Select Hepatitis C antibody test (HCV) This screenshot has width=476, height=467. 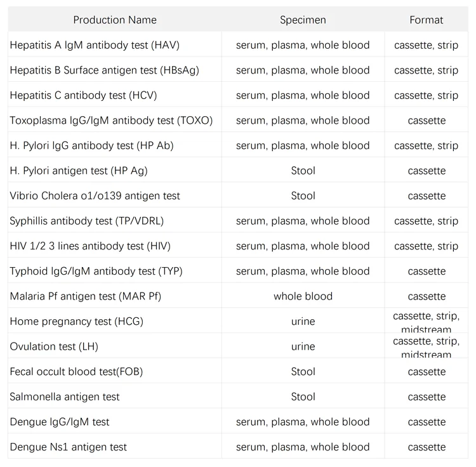[x=83, y=95]
